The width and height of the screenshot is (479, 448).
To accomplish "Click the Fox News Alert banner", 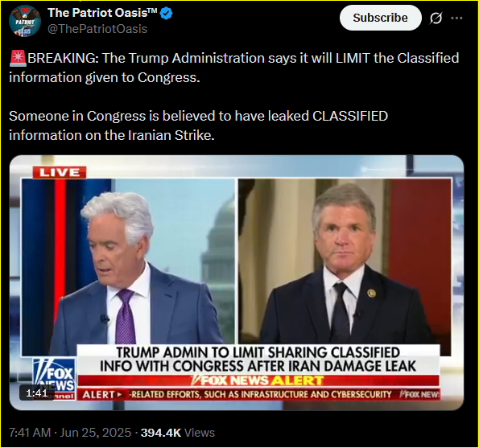I will pyautogui.click(x=258, y=380).
